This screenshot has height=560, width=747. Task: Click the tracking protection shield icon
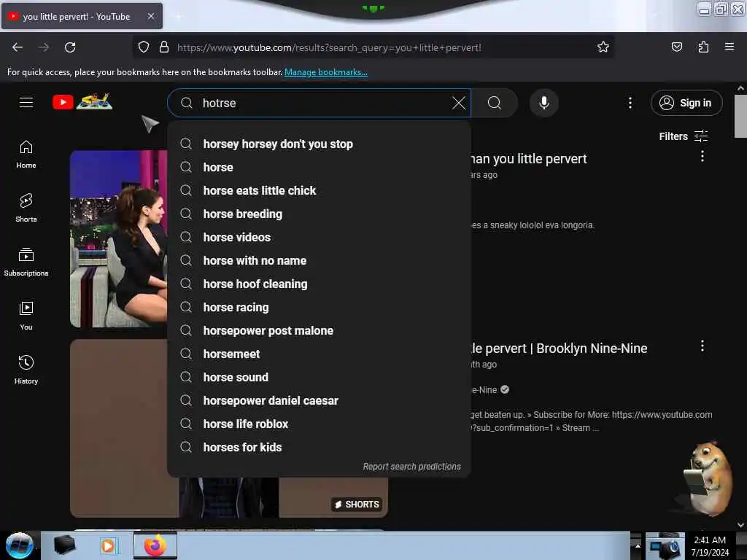coord(144,47)
